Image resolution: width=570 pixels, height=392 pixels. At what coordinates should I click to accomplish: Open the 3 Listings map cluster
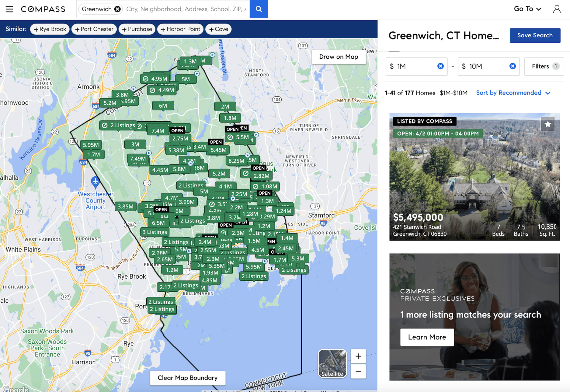[155, 232]
